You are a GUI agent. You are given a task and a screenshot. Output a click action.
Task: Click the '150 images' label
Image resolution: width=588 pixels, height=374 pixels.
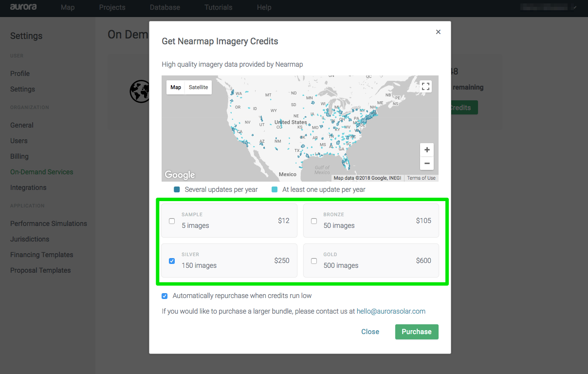(199, 265)
